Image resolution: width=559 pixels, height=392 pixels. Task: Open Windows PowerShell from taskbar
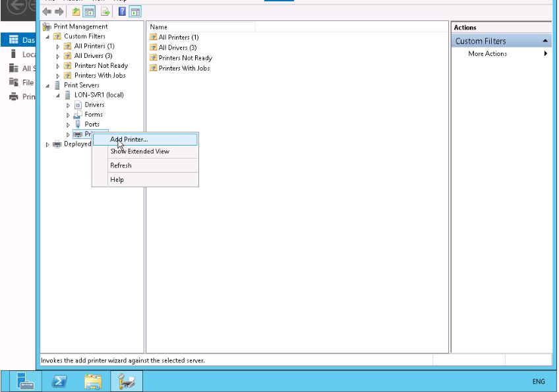59,381
